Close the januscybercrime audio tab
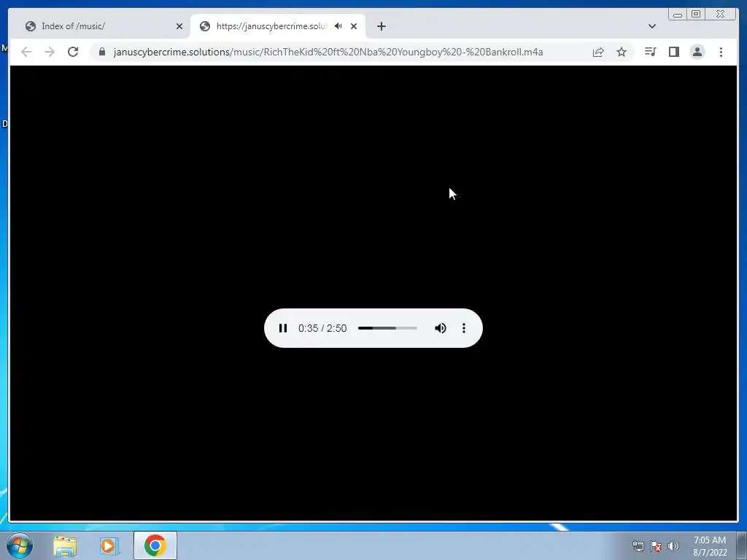This screenshot has height=560, width=747. click(354, 26)
